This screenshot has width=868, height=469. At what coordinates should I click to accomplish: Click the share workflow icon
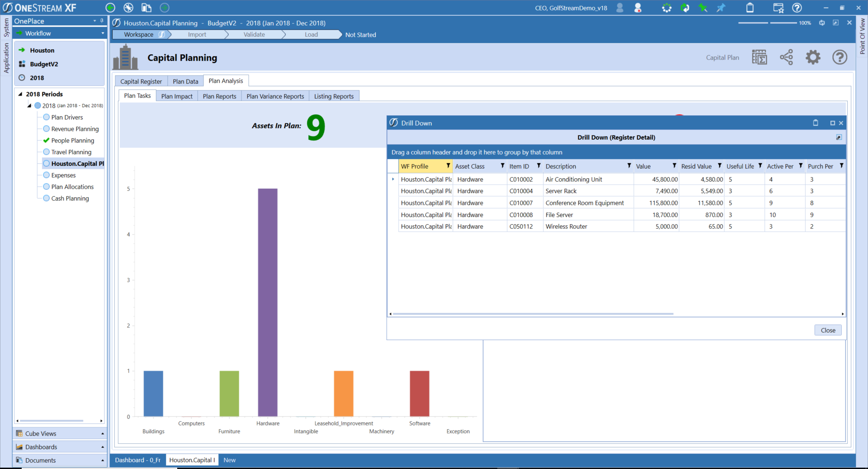787,57
